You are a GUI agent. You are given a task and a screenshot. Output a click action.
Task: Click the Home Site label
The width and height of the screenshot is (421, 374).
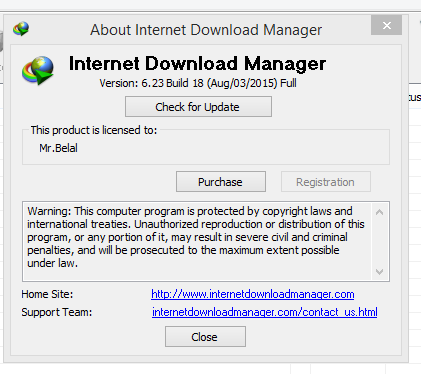pyautogui.click(x=47, y=294)
